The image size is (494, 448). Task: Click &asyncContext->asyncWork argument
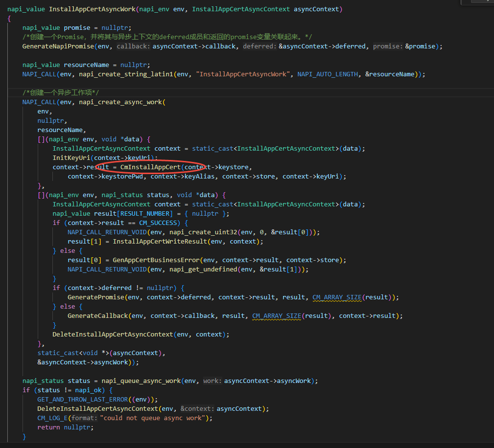point(83,362)
